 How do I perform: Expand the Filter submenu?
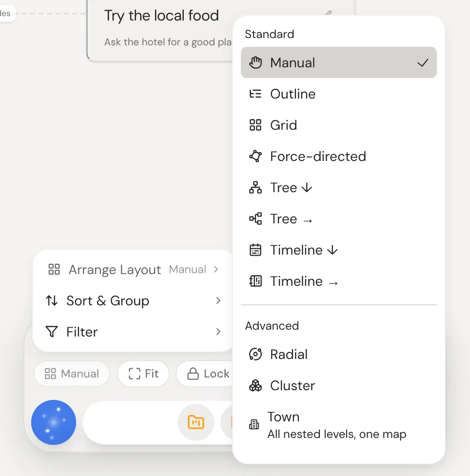[133, 332]
